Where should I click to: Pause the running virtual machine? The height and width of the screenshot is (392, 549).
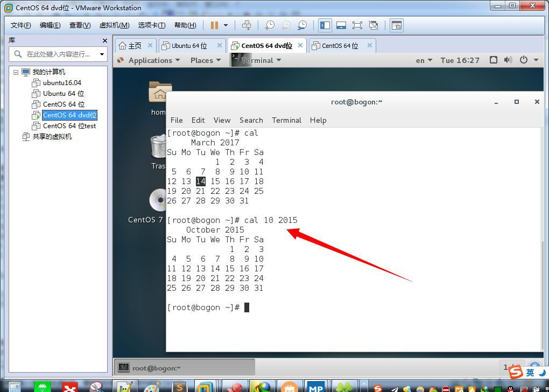pos(215,25)
